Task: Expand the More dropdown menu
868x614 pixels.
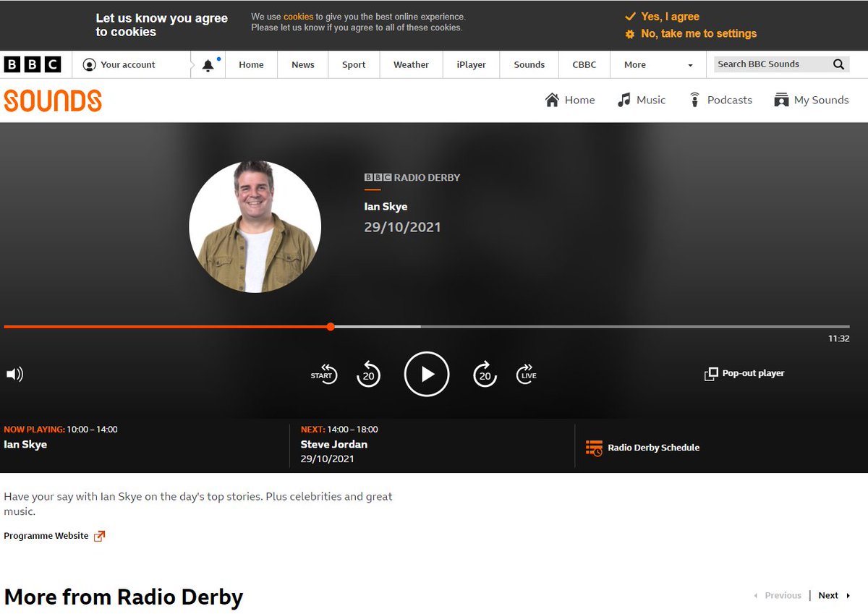Action: point(658,64)
